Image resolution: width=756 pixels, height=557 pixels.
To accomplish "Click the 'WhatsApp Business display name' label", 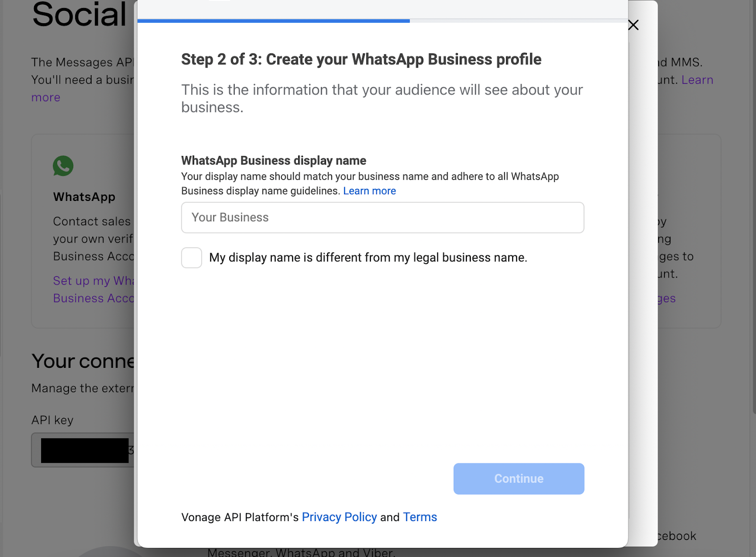I will click(274, 161).
